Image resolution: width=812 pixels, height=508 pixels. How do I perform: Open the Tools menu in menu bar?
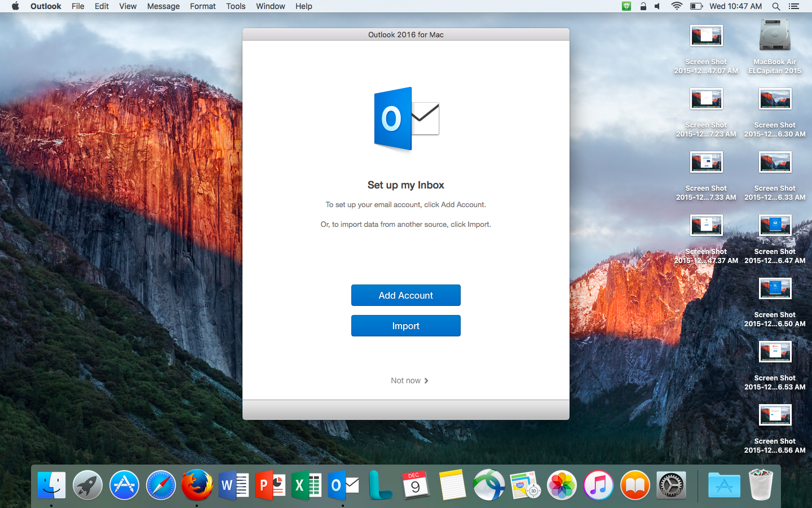pyautogui.click(x=236, y=6)
